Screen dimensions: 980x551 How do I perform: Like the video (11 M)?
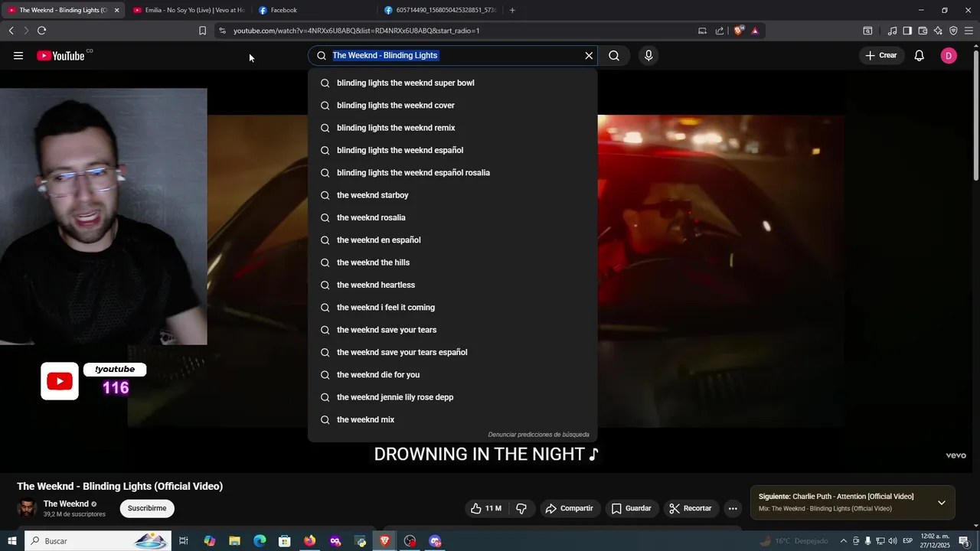tap(486, 508)
